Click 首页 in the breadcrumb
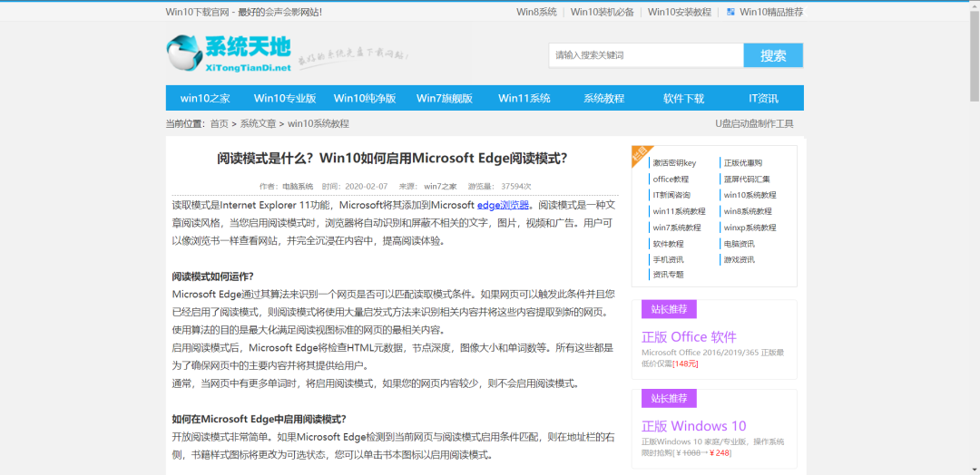 coord(220,123)
